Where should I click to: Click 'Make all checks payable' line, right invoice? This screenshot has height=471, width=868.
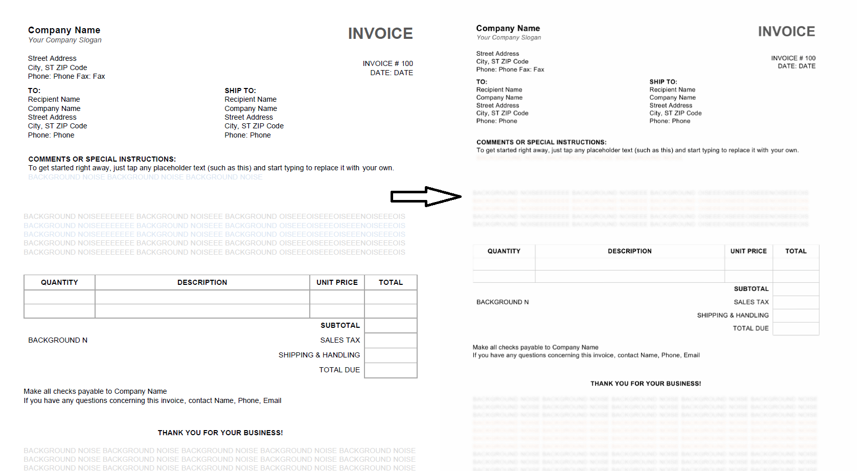click(536, 347)
